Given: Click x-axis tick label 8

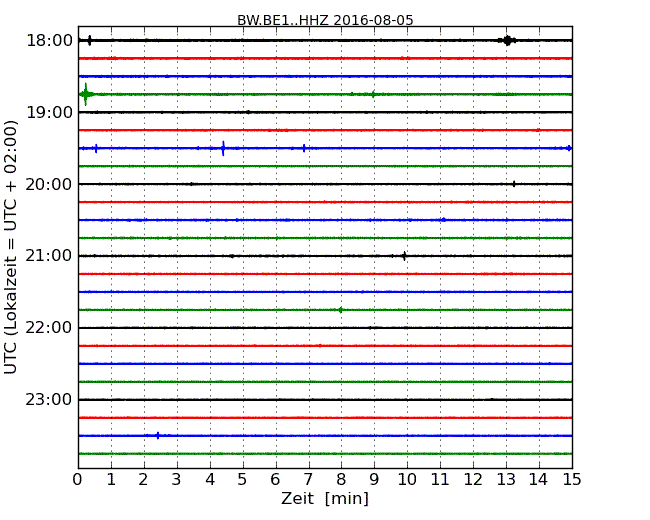Looking at the screenshot, I should (341, 479).
